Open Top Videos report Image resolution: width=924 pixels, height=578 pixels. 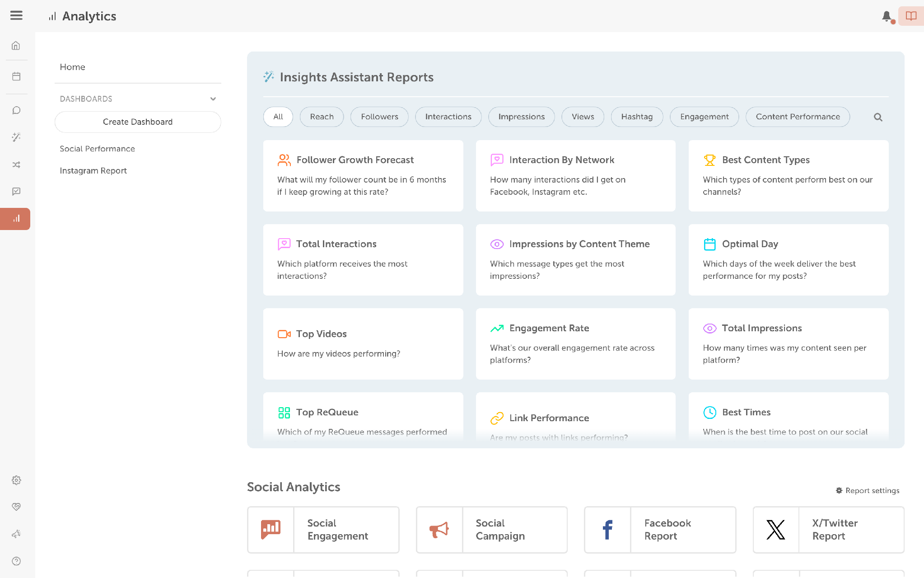(x=363, y=344)
